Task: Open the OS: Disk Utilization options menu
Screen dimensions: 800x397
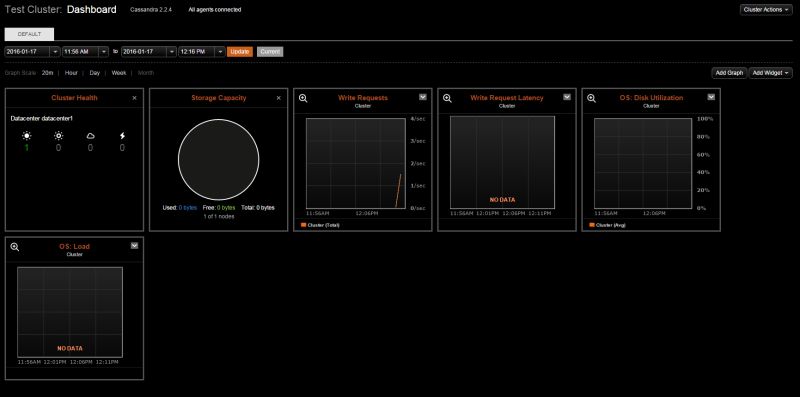Action: (711, 97)
